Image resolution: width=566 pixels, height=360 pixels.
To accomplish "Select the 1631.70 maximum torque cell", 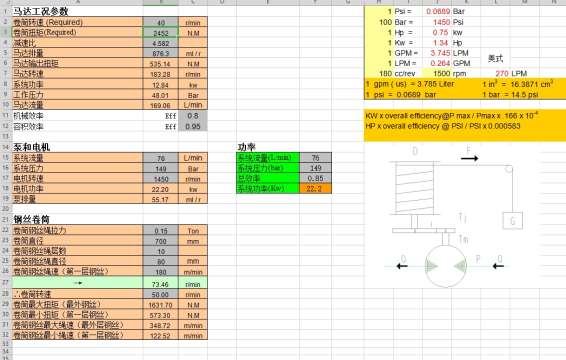I will 161,305.
